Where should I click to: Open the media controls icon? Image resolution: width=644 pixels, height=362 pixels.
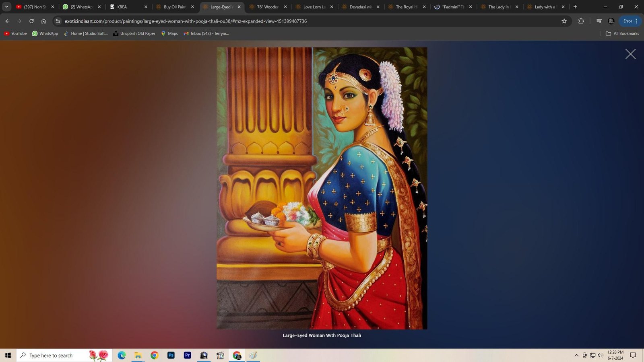[599, 21]
